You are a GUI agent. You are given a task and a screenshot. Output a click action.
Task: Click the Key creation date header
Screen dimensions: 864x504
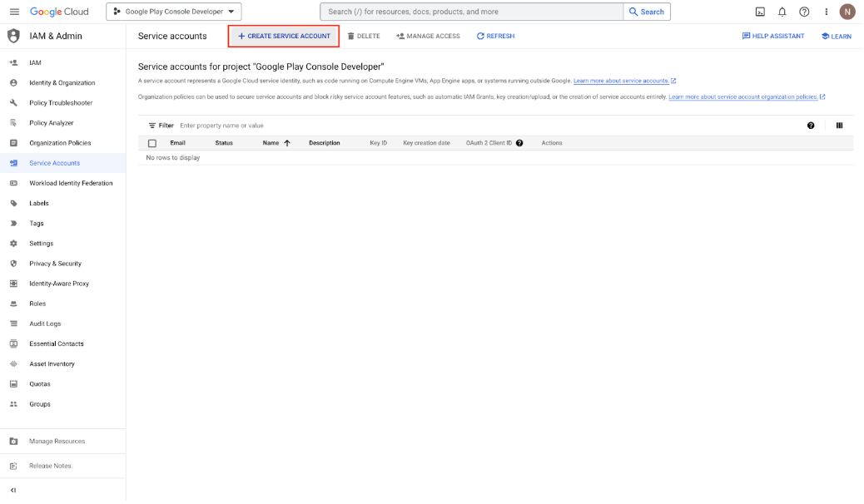[426, 143]
